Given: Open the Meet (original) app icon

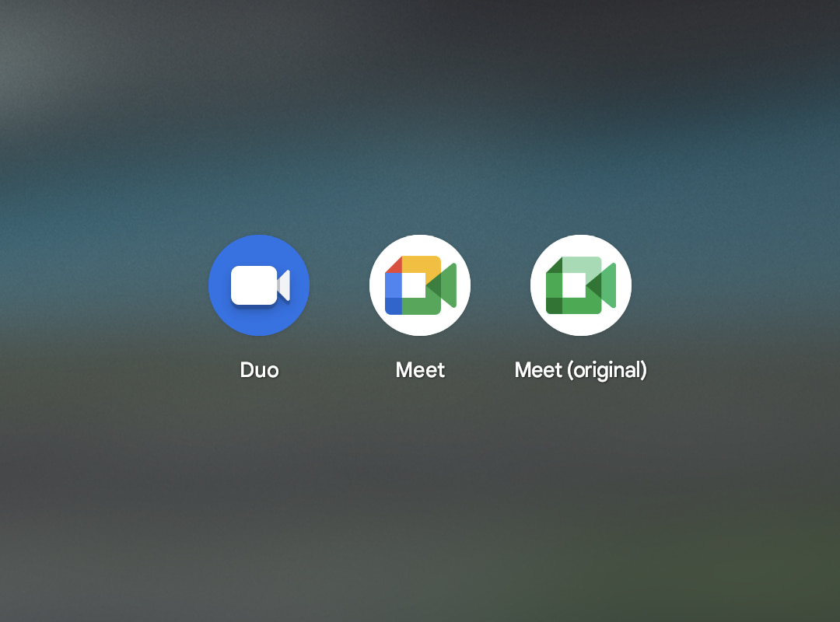Looking at the screenshot, I should click(x=581, y=285).
